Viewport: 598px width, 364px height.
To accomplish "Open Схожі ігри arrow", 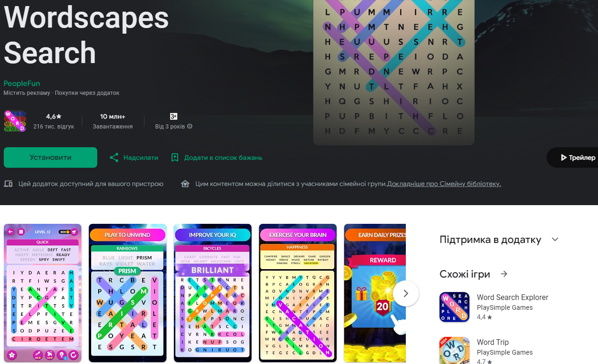I will (x=504, y=274).
